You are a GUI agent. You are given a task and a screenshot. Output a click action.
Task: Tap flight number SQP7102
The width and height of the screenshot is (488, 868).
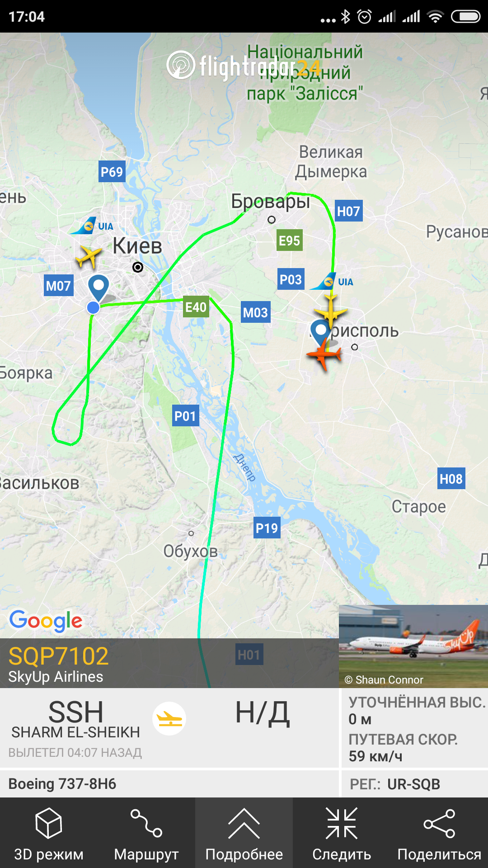coord(59,656)
